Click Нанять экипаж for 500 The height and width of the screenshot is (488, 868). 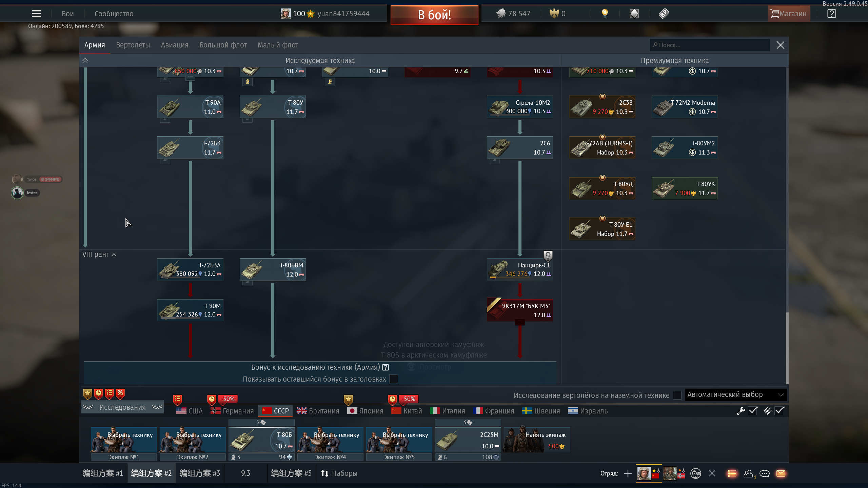point(536,440)
